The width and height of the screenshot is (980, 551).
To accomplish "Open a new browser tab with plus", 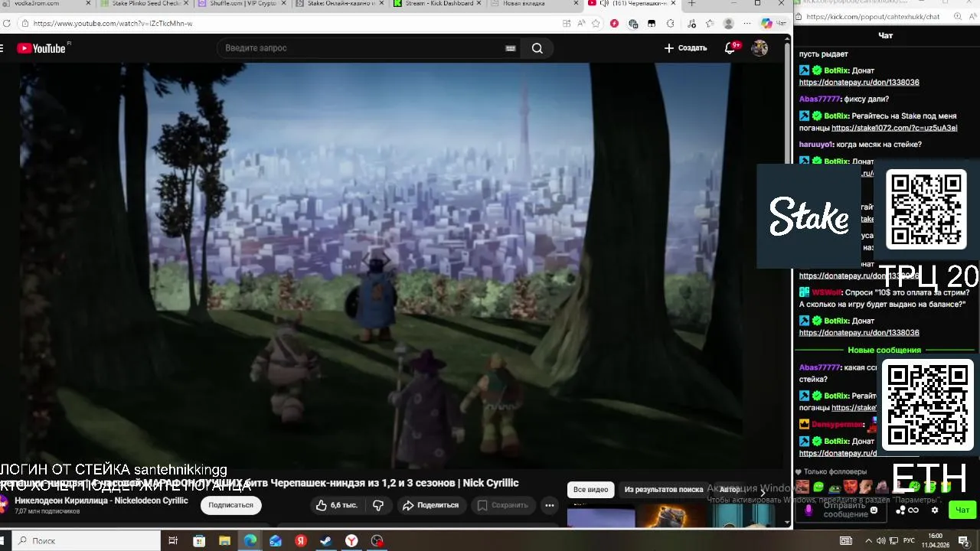I will (691, 4).
